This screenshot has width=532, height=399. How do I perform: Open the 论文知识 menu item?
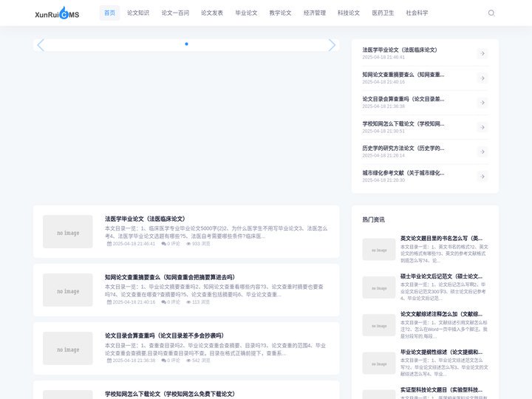click(138, 13)
